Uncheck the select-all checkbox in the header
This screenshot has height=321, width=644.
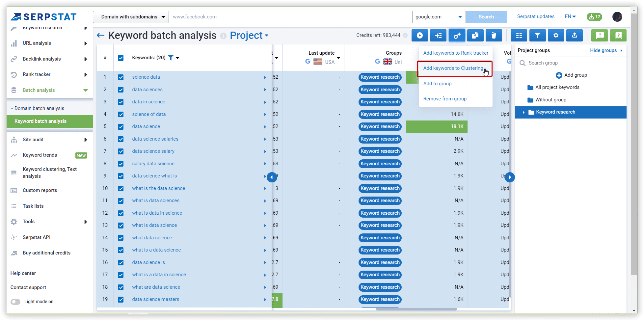(x=121, y=57)
